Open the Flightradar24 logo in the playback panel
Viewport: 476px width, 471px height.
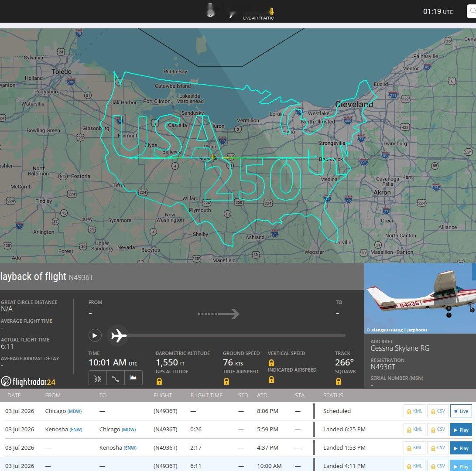click(x=28, y=382)
